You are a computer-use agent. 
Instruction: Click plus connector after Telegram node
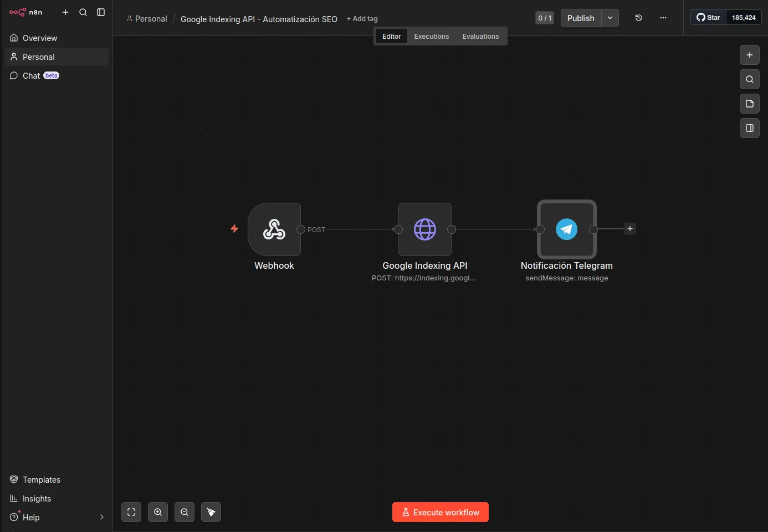[x=630, y=229]
